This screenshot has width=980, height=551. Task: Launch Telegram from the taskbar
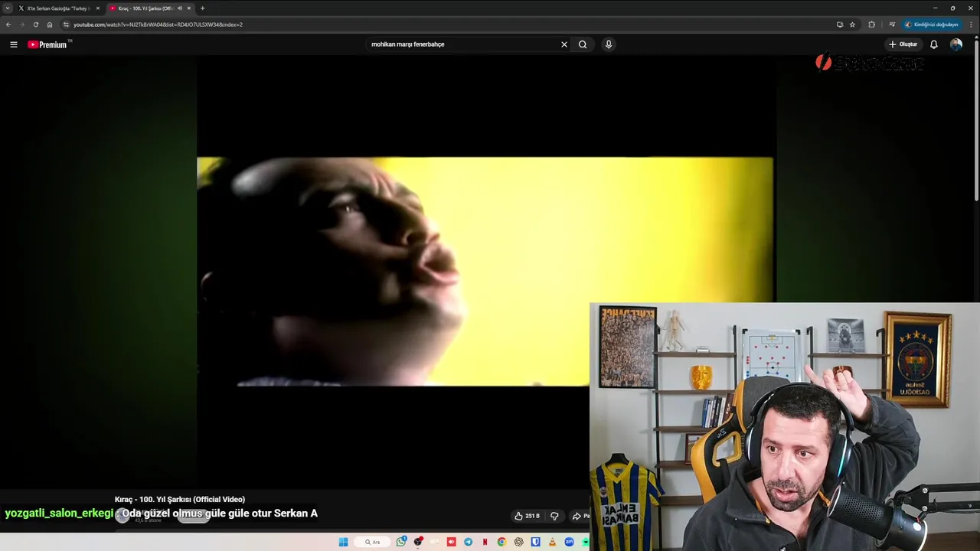[468, 542]
